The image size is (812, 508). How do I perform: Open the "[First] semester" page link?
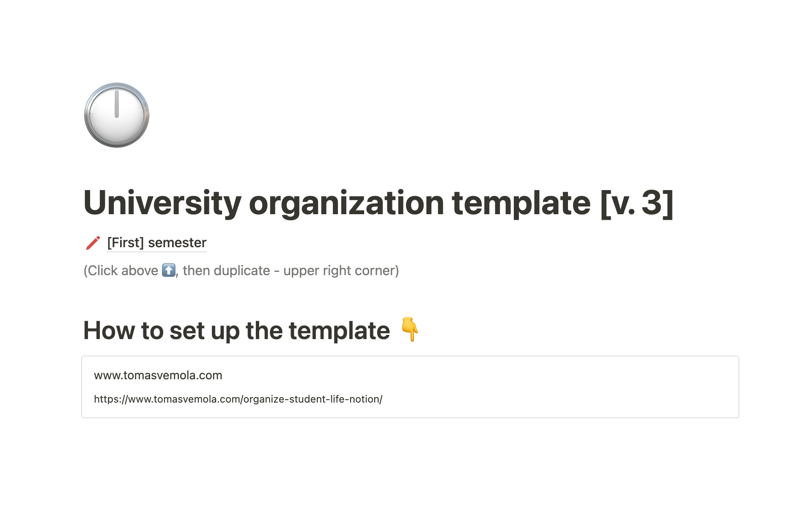pyautogui.click(x=156, y=243)
